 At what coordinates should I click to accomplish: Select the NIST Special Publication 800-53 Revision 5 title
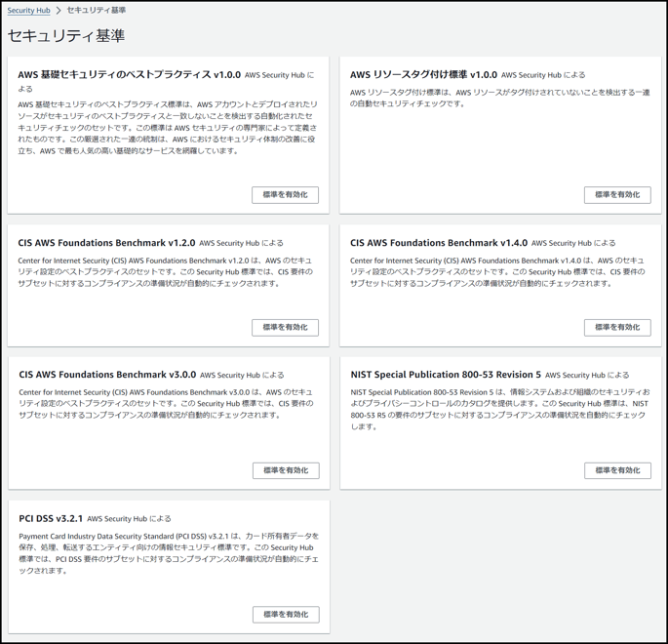tap(446, 375)
